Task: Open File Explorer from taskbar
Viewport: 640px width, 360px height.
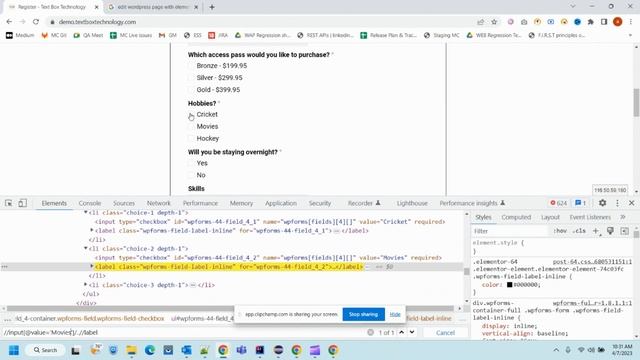Action: [x=131, y=350]
